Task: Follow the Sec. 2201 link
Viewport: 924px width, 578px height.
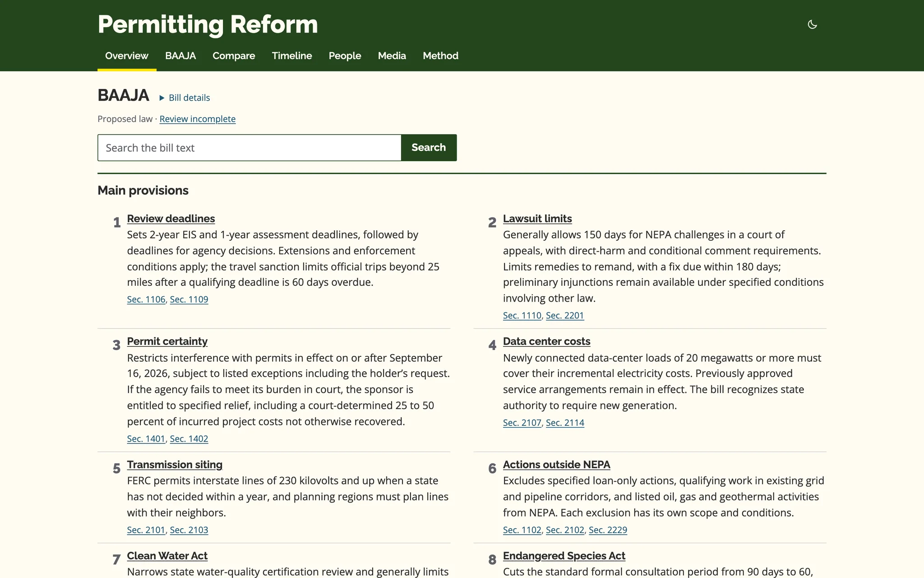Action: click(x=565, y=316)
